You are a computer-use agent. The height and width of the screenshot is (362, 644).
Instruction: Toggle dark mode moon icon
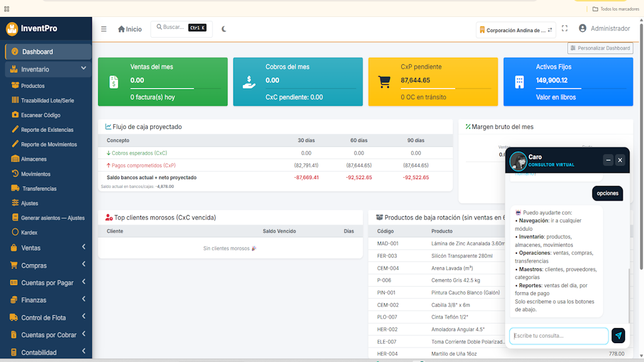(x=224, y=29)
